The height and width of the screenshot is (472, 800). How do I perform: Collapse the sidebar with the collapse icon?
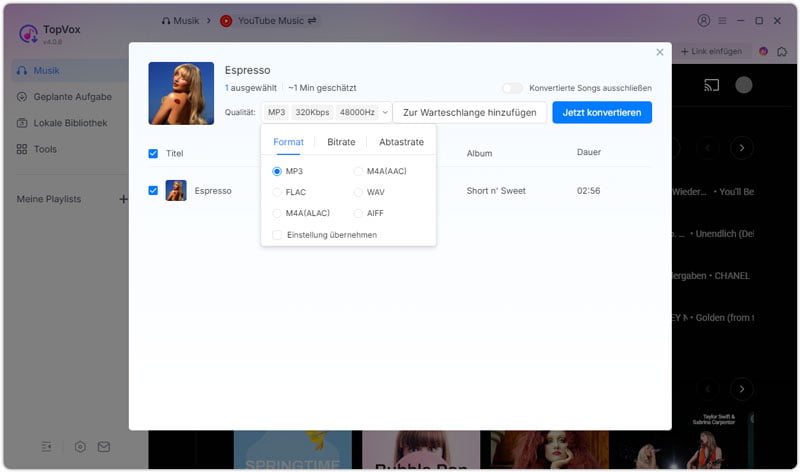tap(46, 446)
